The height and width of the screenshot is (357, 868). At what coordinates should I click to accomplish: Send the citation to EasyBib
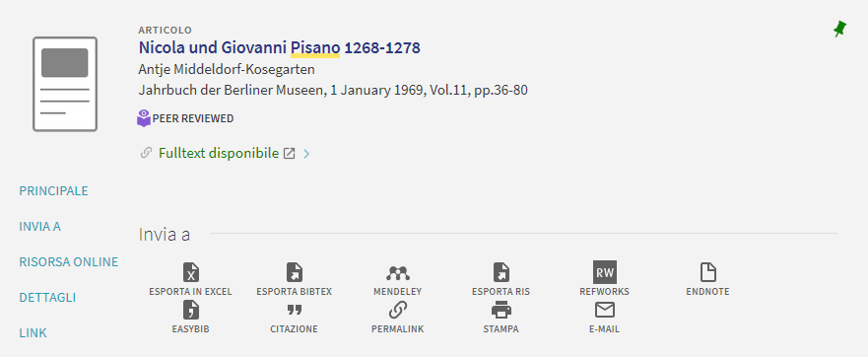pyautogui.click(x=190, y=310)
